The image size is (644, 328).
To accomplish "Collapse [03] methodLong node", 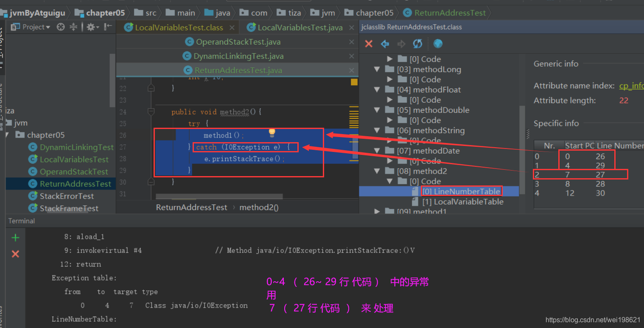I will point(377,69).
